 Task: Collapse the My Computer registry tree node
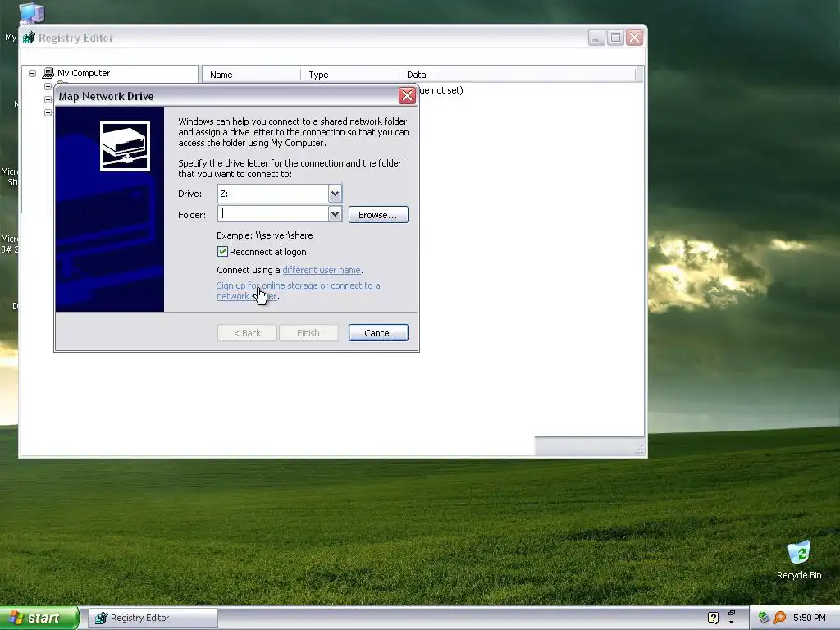[x=33, y=73]
